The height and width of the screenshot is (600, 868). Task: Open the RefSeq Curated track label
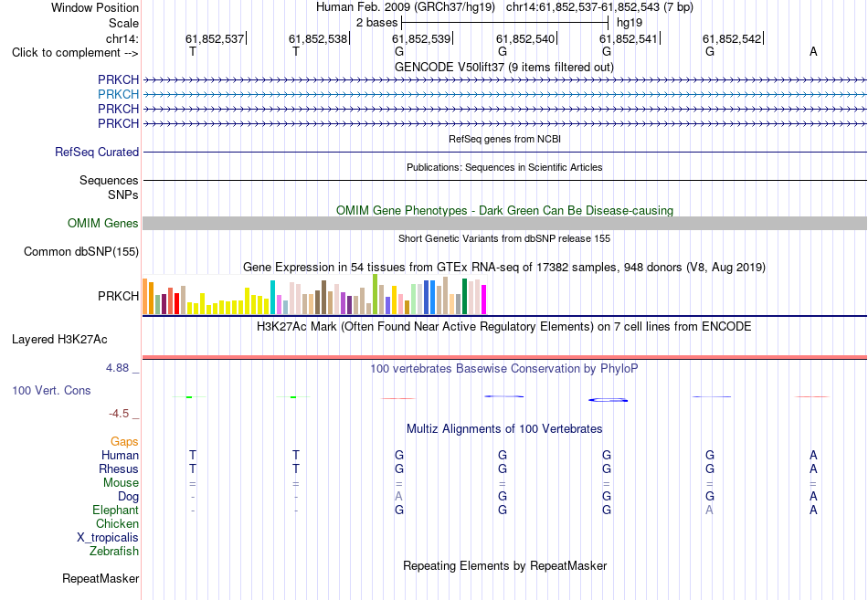(96, 152)
